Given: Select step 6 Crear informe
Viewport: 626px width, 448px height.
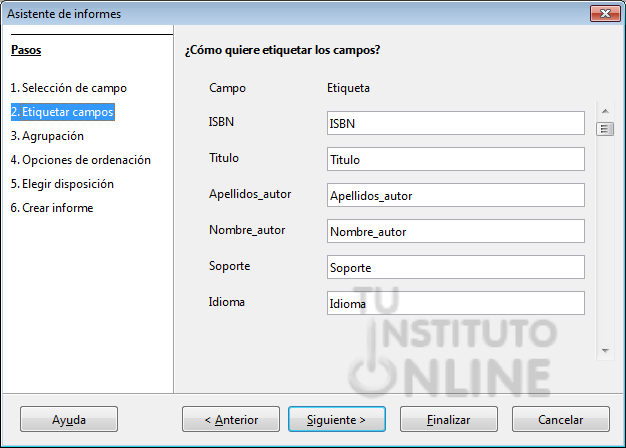Looking at the screenshot, I should coord(52,208).
